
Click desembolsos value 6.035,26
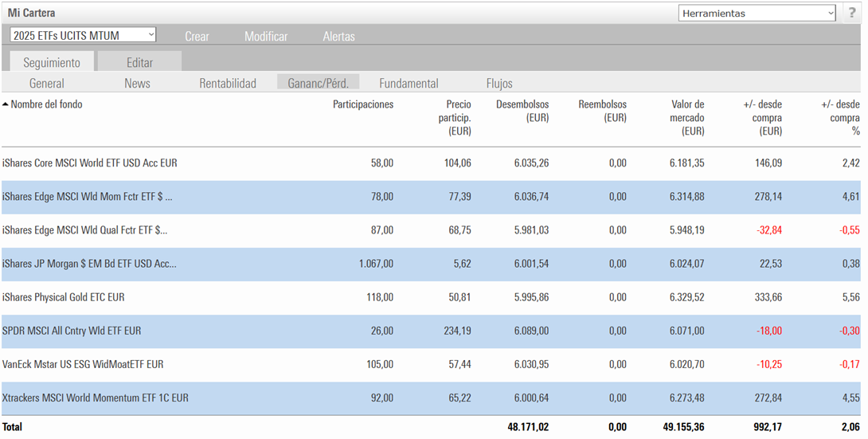(x=531, y=163)
